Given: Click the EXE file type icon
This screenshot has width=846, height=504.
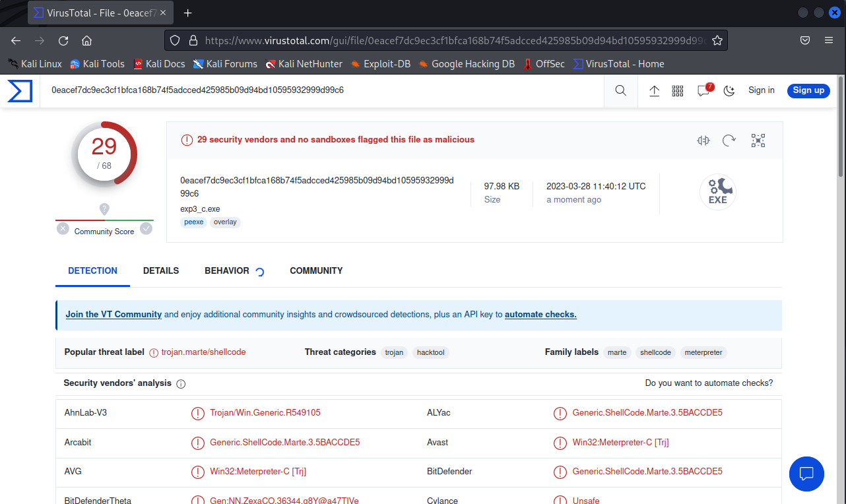Looking at the screenshot, I should (x=718, y=192).
